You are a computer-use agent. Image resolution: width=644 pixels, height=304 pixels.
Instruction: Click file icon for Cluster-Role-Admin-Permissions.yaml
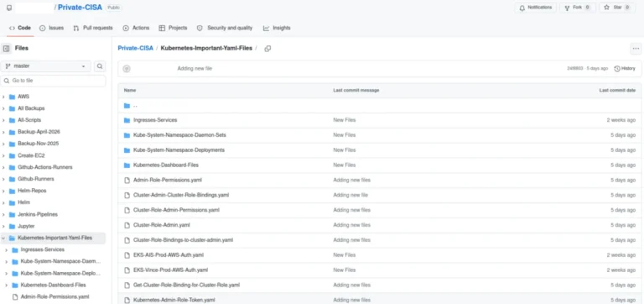(x=127, y=210)
